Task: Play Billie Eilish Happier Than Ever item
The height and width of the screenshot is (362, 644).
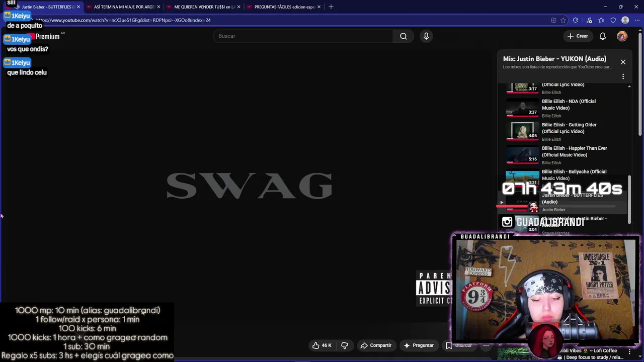Action: coord(562,155)
